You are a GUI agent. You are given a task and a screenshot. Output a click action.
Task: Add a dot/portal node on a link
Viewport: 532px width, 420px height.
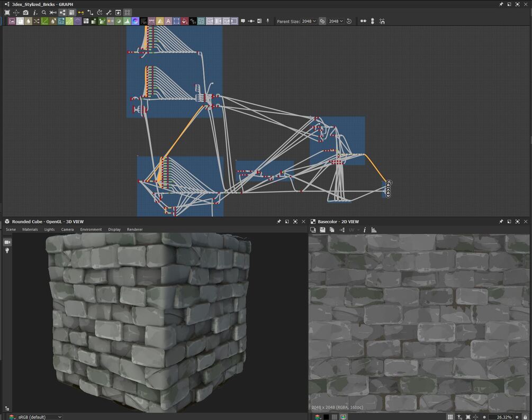[x=251, y=21]
